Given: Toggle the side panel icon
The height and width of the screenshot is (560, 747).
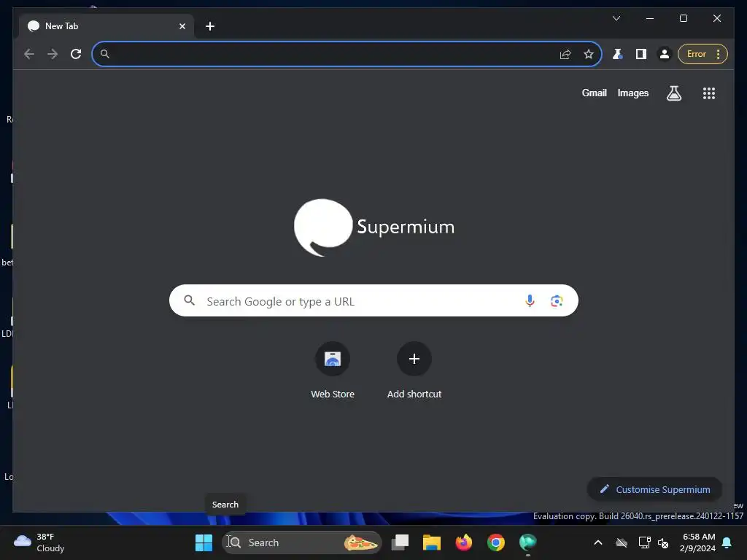Looking at the screenshot, I should coord(640,54).
